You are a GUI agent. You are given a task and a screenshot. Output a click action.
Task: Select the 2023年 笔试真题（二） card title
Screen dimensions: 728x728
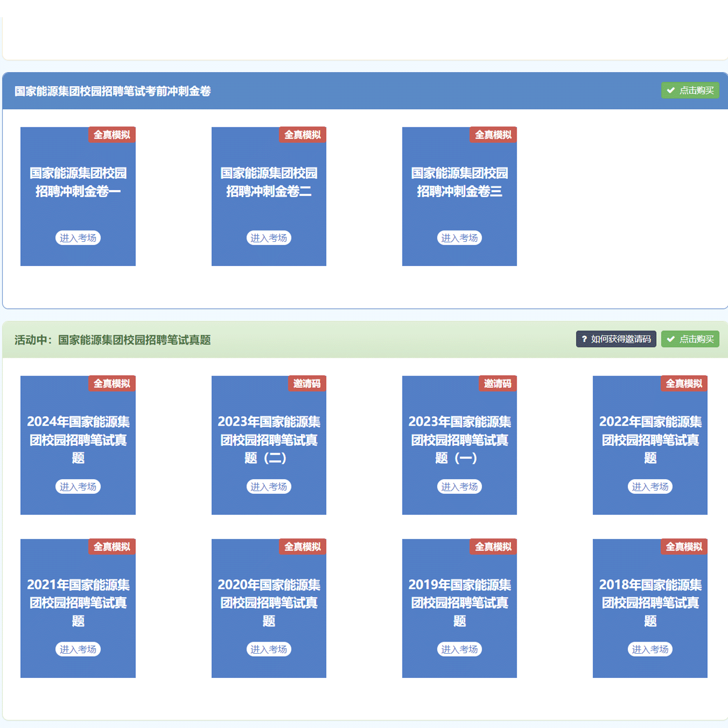click(x=269, y=440)
